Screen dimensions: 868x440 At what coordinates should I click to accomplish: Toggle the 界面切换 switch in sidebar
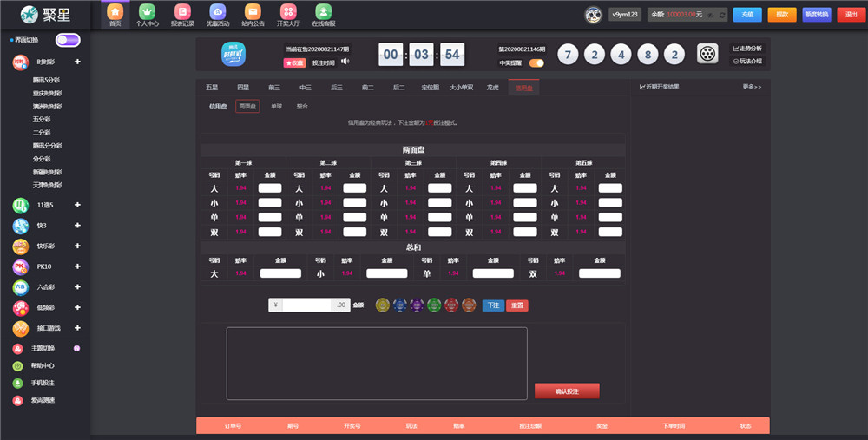tap(68, 40)
